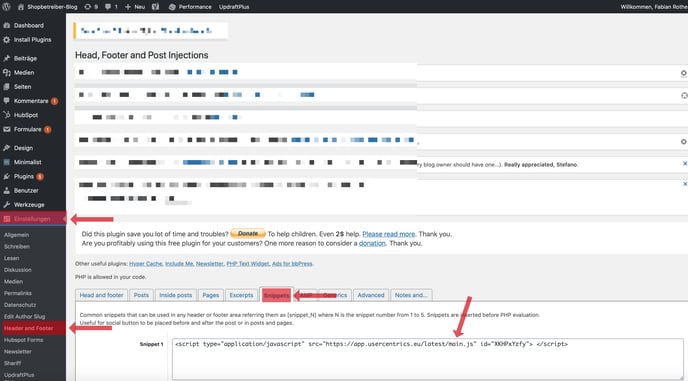Open the Ads for bbPress link

[292, 264]
